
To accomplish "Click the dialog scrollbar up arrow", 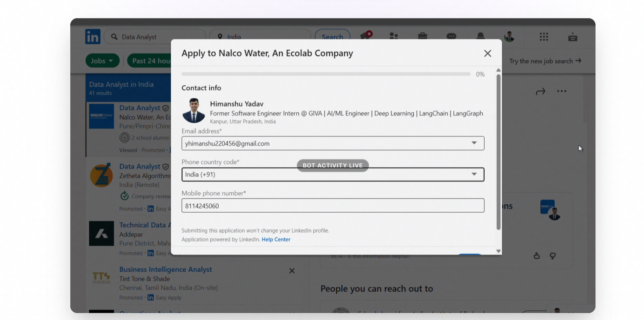I will tap(499, 70).
